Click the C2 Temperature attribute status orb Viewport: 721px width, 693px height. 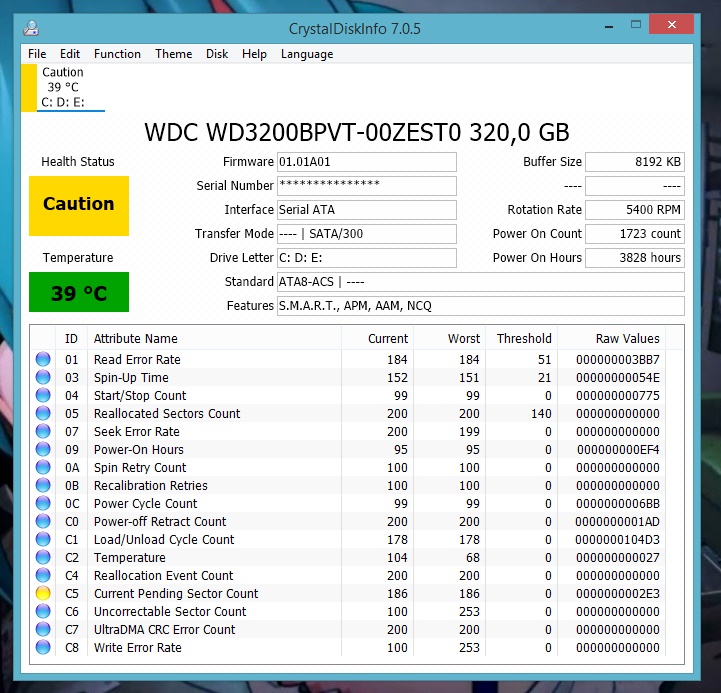[x=43, y=557]
